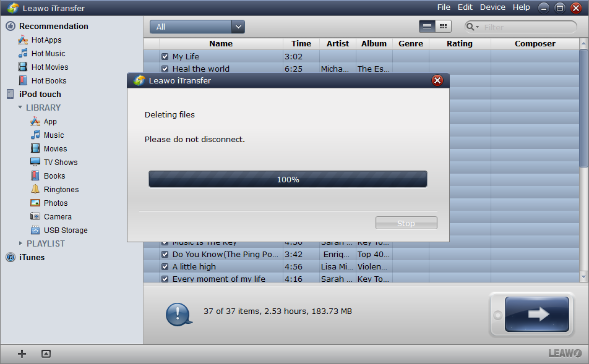Click the scrollbar down arrow
589x364 pixels.
583,277
